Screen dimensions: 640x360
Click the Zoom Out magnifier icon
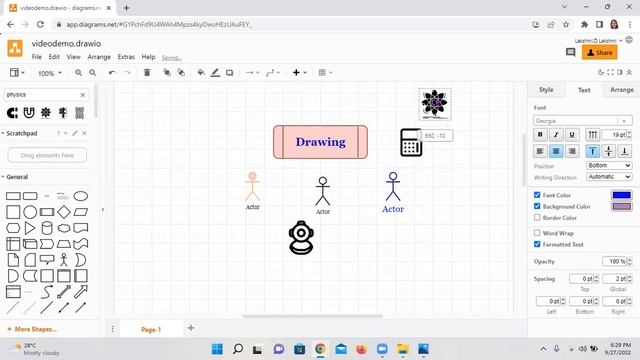[93, 73]
